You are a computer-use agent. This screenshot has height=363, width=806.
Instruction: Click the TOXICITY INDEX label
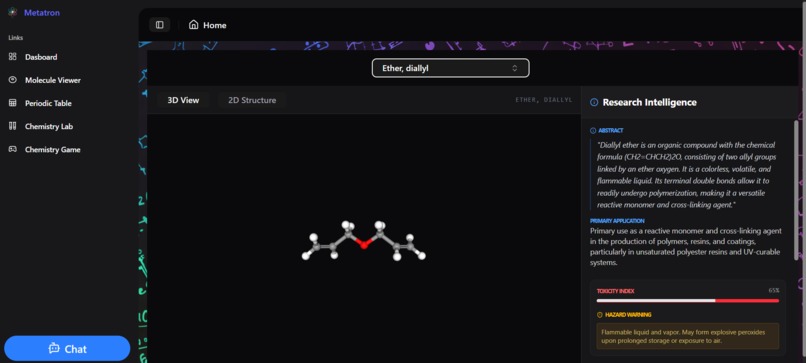coord(615,291)
